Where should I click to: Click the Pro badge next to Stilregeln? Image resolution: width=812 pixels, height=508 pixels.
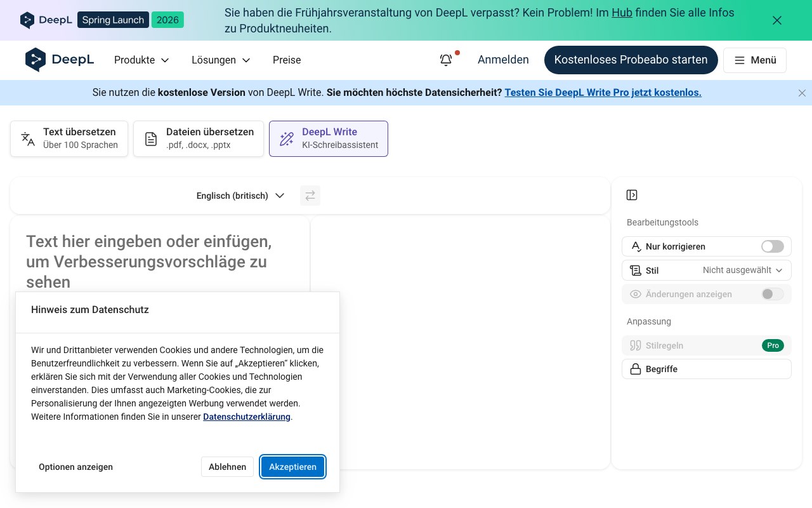click(773, 345)
